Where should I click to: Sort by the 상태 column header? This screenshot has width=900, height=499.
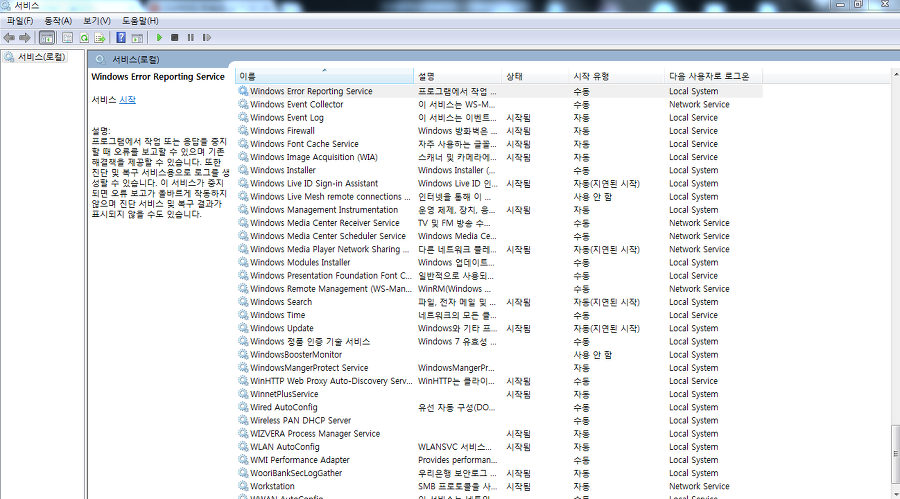tap(535, 76)
